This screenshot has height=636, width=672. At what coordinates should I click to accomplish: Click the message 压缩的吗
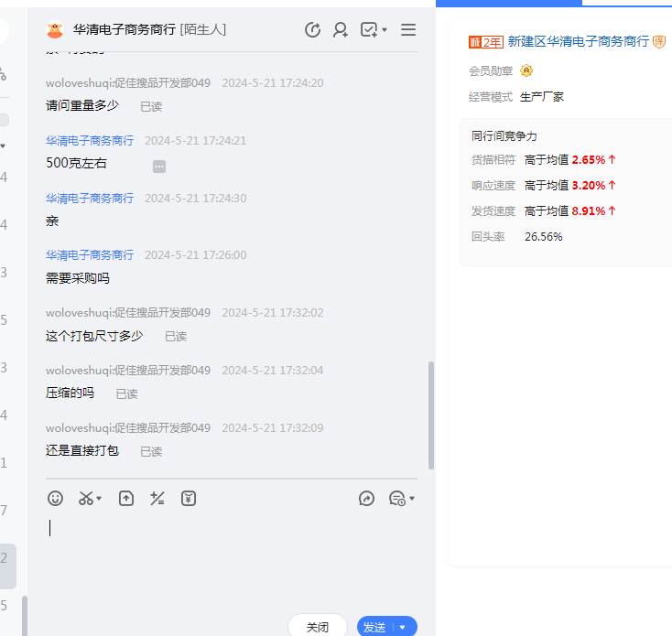(70, 393)
